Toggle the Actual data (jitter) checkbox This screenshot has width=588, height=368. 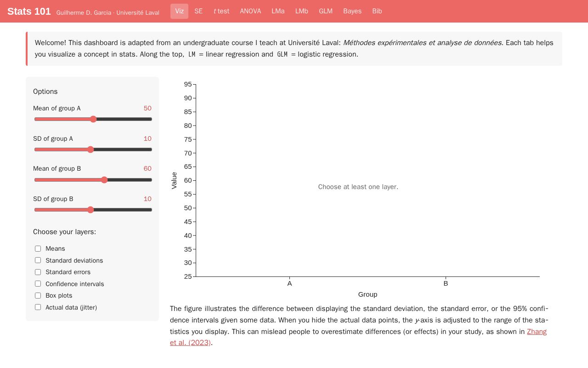38,307
